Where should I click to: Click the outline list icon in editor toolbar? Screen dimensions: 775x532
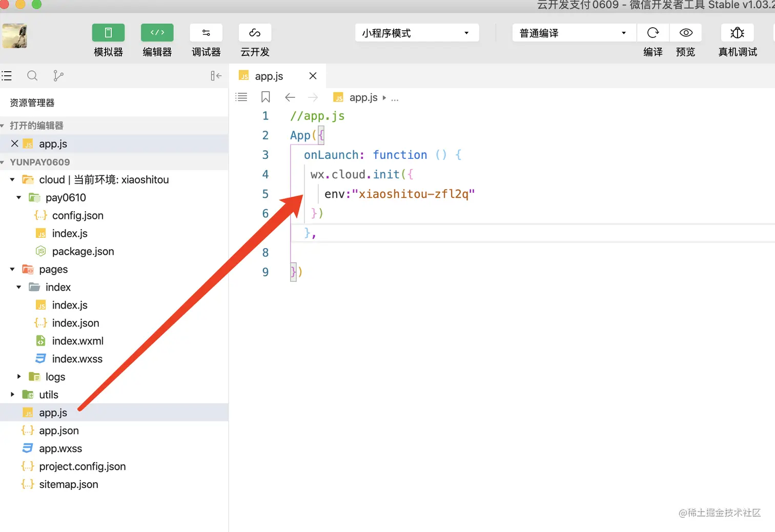(x=241, y=97)
